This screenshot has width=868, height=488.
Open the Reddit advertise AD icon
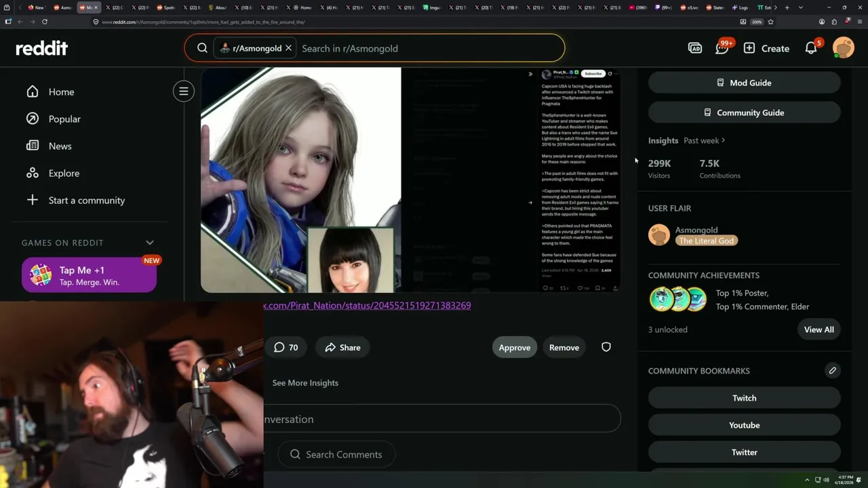[695, 48]
